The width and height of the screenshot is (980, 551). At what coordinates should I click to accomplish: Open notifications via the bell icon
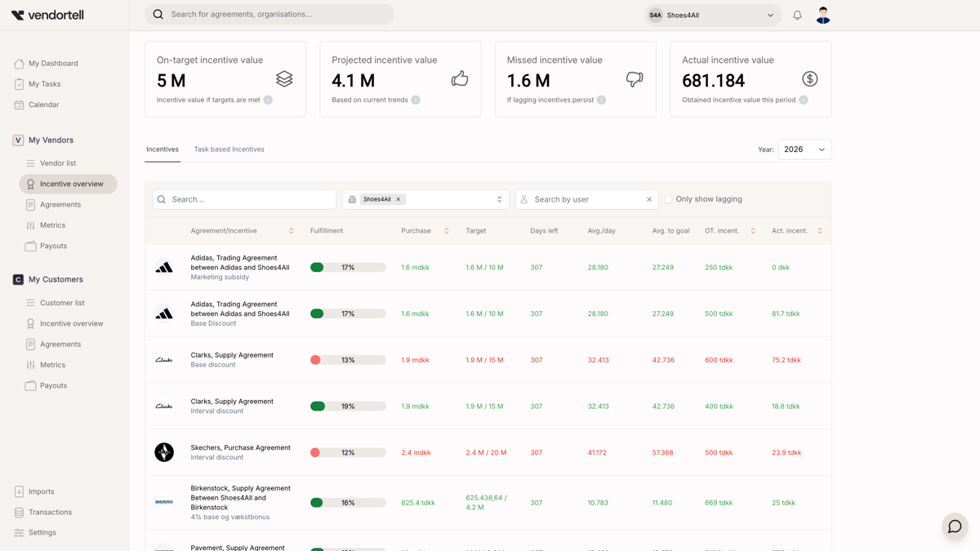pyautogui.click(x=797, y=15)
